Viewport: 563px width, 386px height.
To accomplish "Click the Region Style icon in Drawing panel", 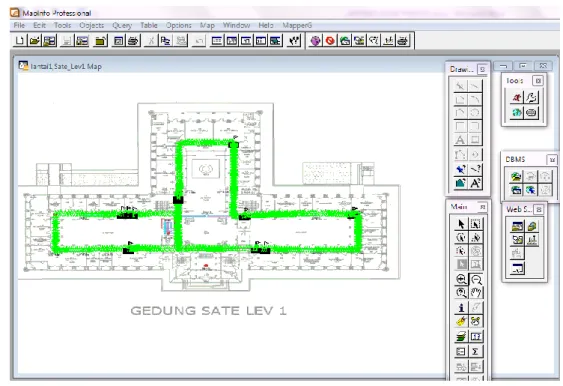I will coord(461,183).
